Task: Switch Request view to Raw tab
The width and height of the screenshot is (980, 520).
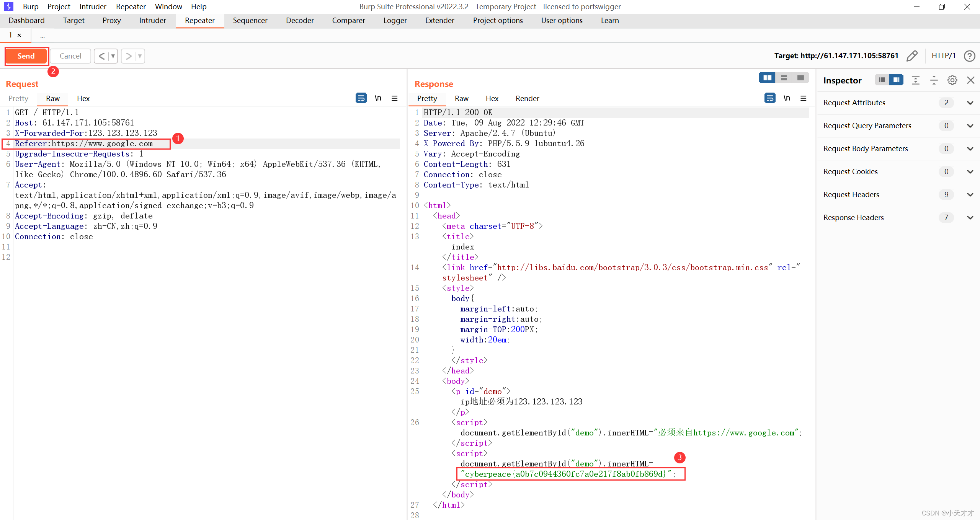Action: coord(53,98)
